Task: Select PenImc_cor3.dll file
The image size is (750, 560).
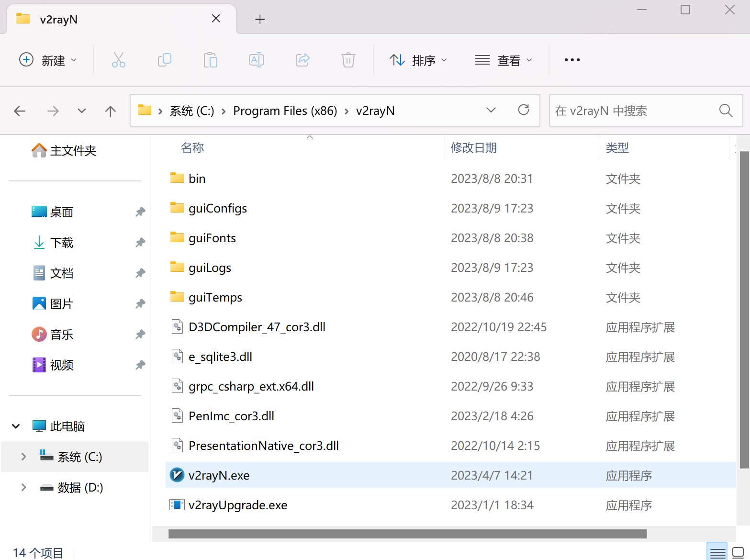Action: [x=450, y=415]
